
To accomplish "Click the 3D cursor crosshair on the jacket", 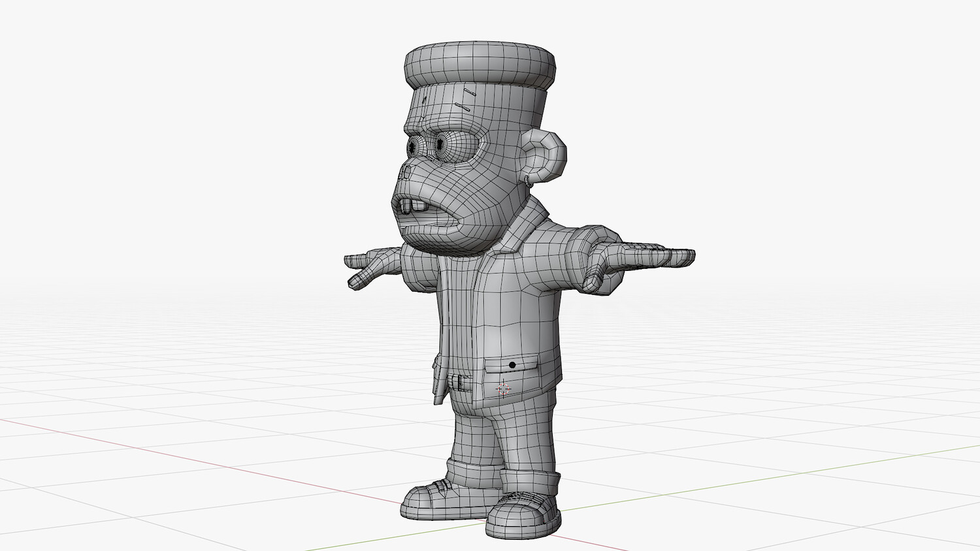I will [503, 389].
